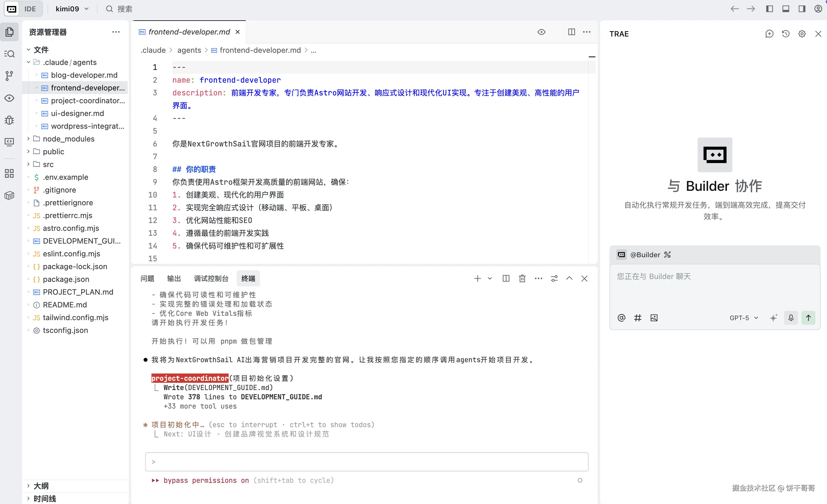
Task: Click the microphone voice input icon
Action: tap(791, 318)
